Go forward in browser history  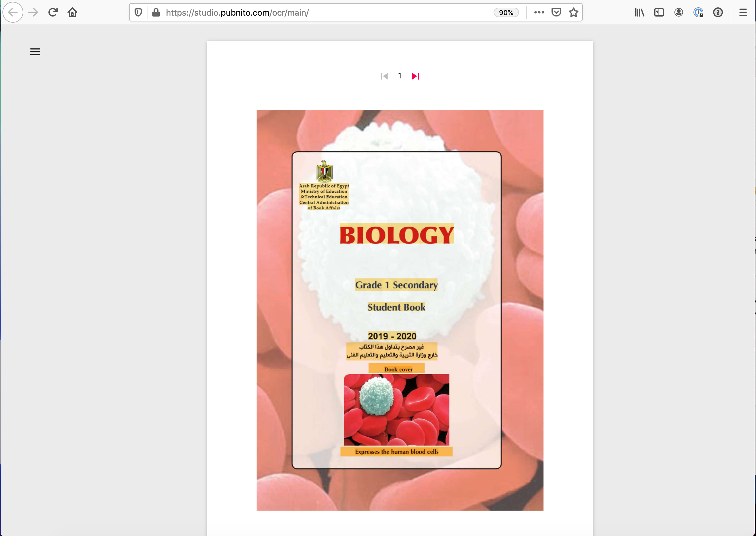(x=33, y=13)
